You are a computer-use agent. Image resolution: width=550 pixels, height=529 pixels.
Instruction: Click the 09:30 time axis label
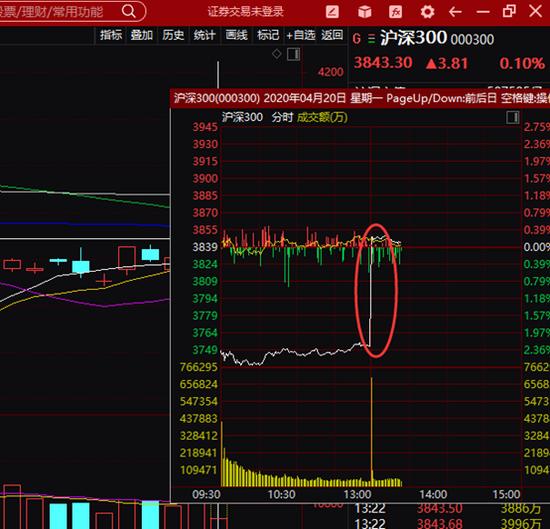point(206,495)
